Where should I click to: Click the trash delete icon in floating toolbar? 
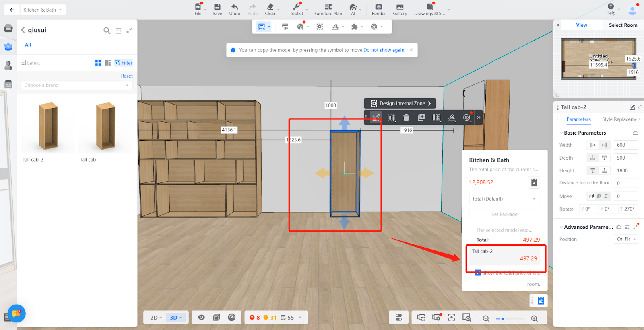pyautogui.click(x=406, y=117)
